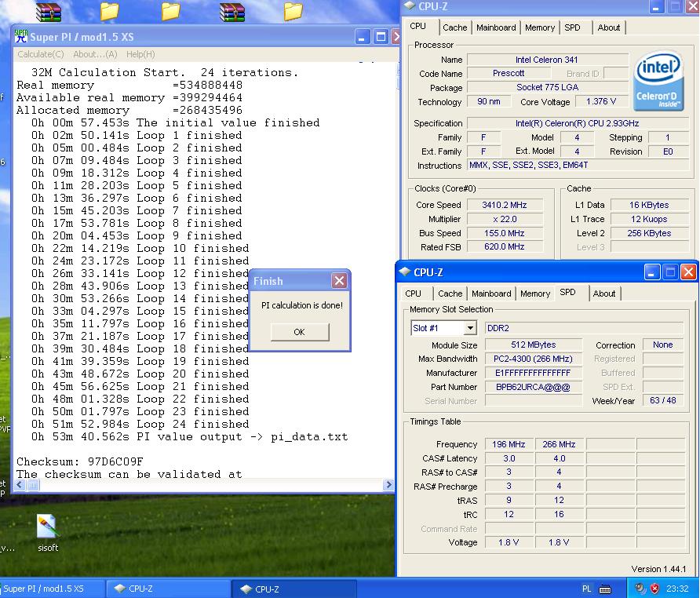Open the About...(A) menu in Super PI
700x598 pixels.
(x=95, y=54)
